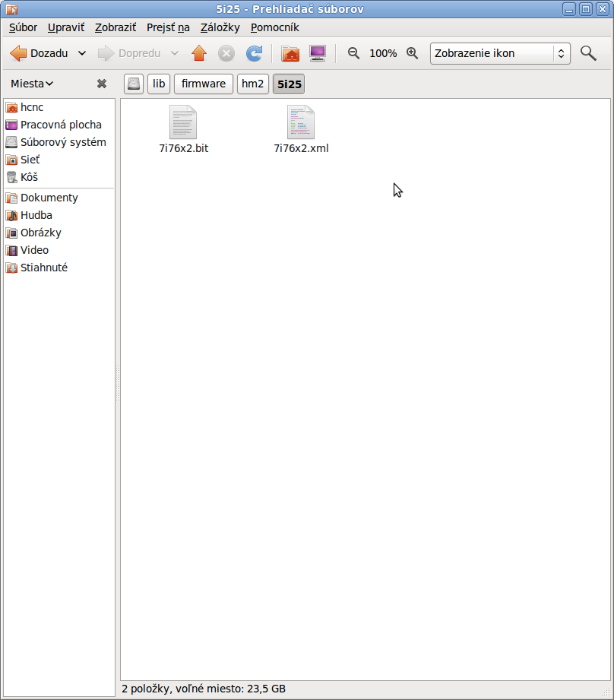Select the 7i76x2.xml file
The width and height of the screenshot is (614, 700).
click(x=301, y=129)
